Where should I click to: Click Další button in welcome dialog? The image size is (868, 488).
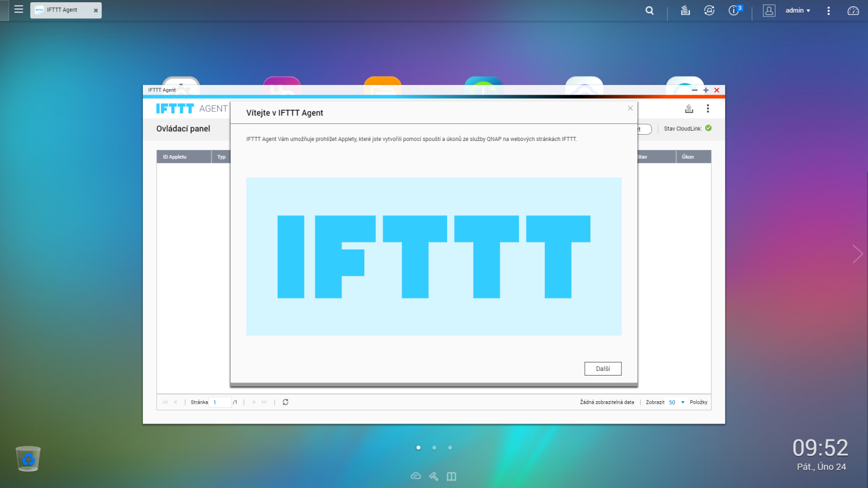pyautogui.click(x=603, y=369)
